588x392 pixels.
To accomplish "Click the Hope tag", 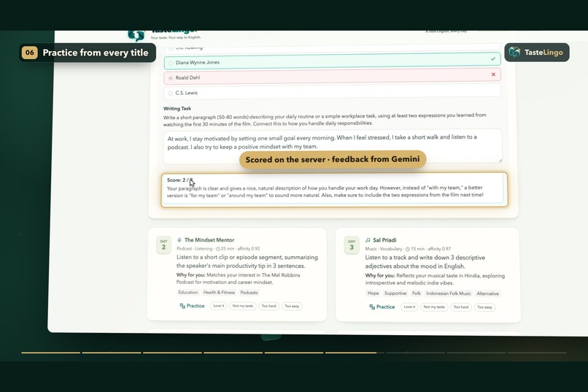I will coord(373,293).
